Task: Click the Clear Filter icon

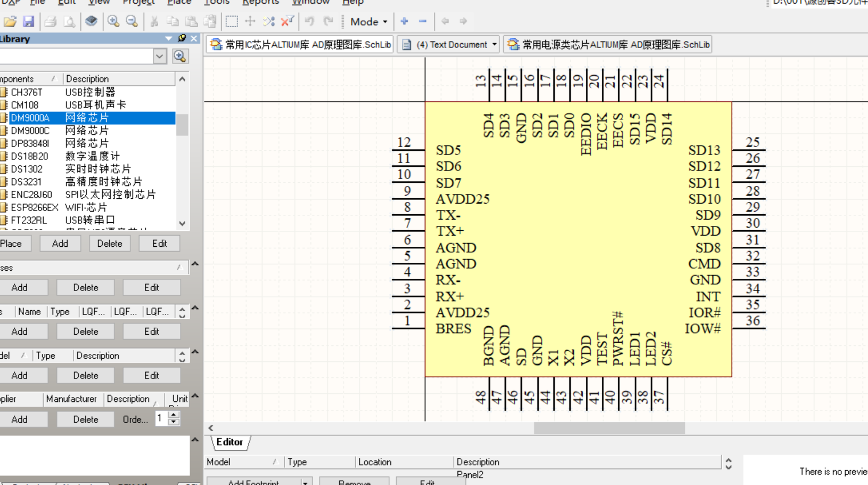Action: [x=288, y=21]
